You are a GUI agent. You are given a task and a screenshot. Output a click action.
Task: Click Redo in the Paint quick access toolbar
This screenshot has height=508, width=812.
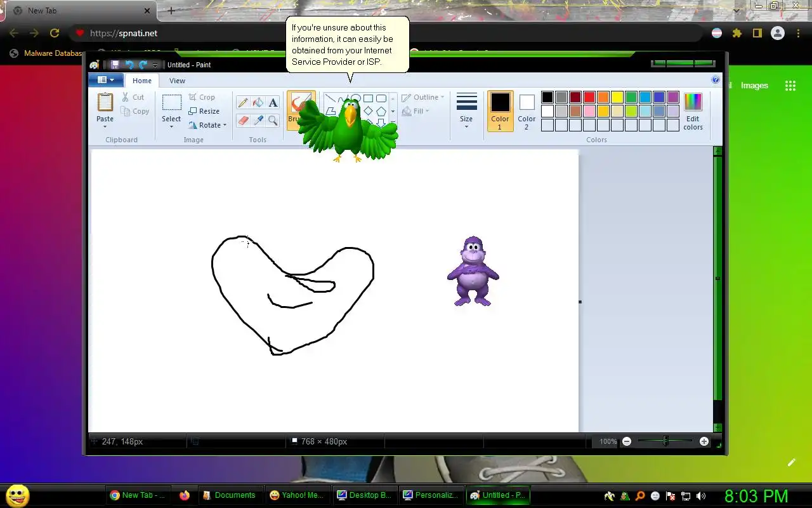[143, 65]
